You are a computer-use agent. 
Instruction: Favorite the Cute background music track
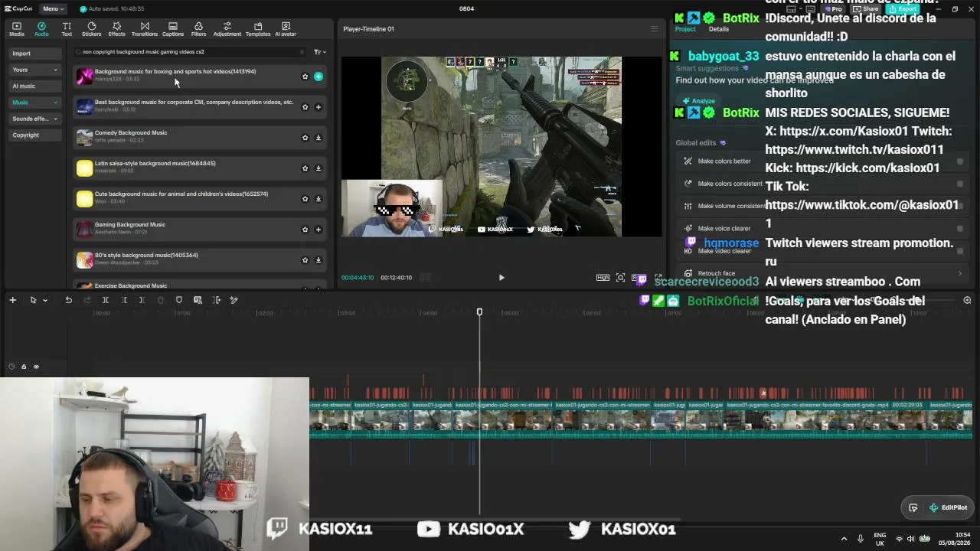[x=305, y=199]
